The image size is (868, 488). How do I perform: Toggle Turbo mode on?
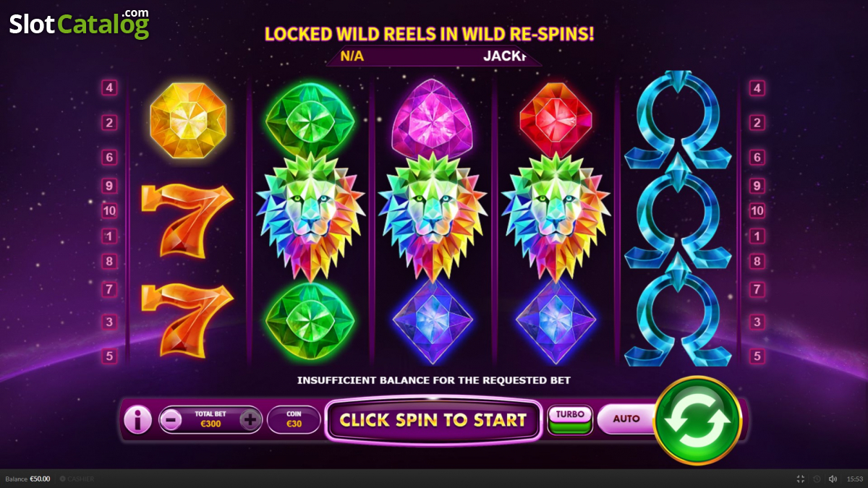(570, 420)
